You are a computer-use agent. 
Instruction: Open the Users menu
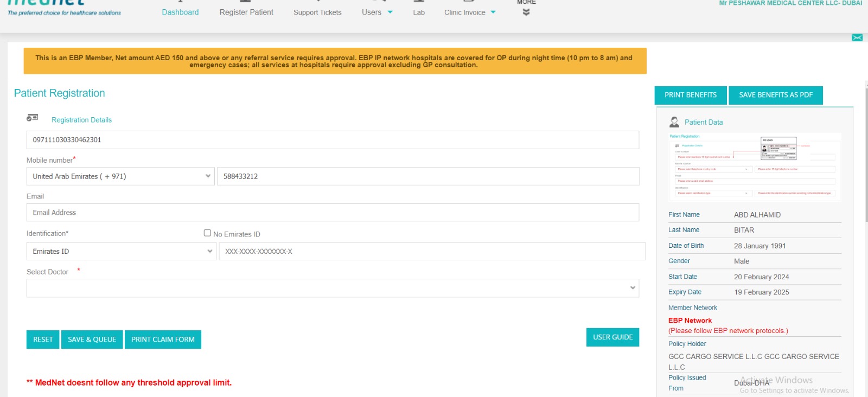click(x=376, y=12)
